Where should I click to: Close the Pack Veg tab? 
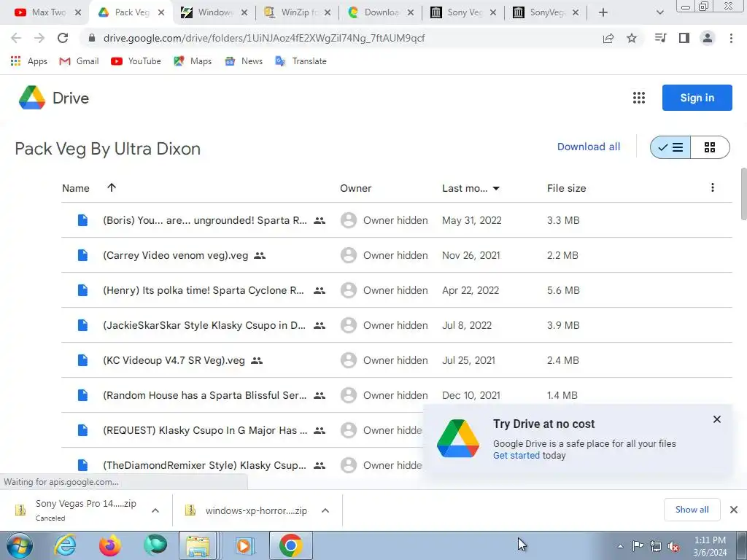[161, 12]
